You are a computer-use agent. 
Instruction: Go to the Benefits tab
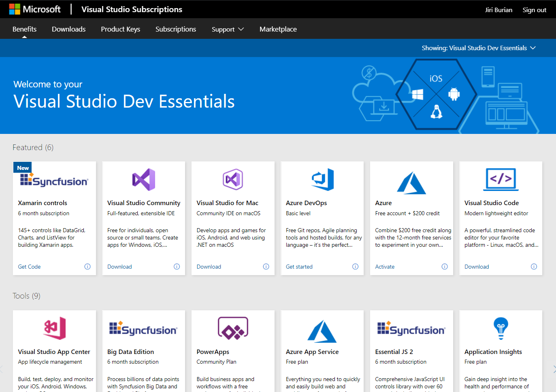point(24,29)
